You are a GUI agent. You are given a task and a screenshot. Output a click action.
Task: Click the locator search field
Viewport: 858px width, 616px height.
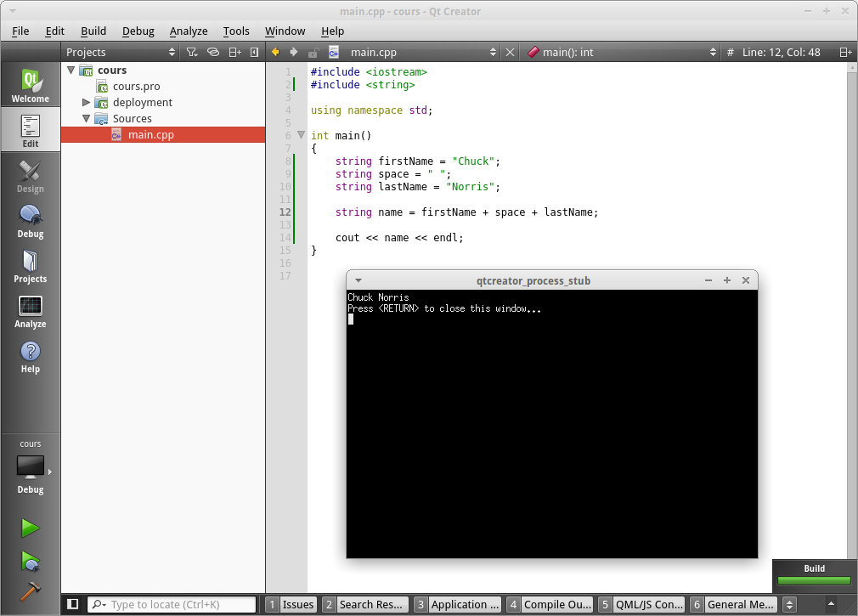(172, 604)
